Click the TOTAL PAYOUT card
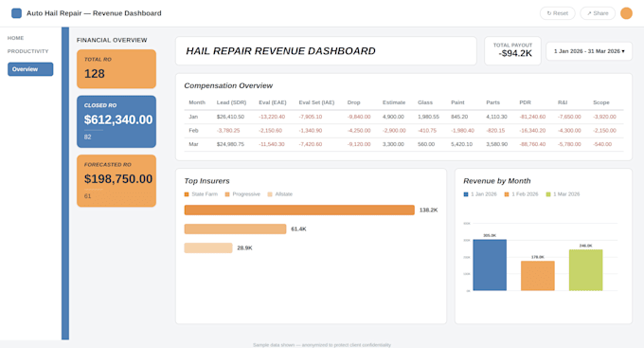644x348 pixels. pyautogui.click(x=512, y=51)
